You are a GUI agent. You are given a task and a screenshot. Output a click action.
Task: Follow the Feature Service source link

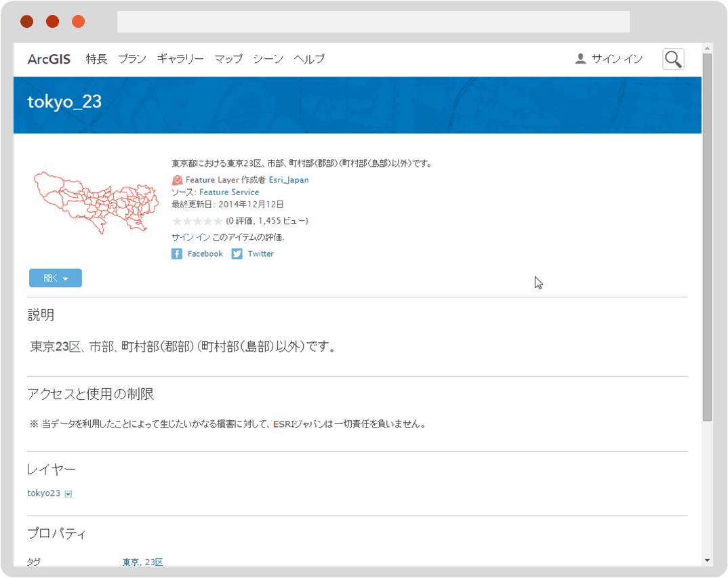[229, 192]
